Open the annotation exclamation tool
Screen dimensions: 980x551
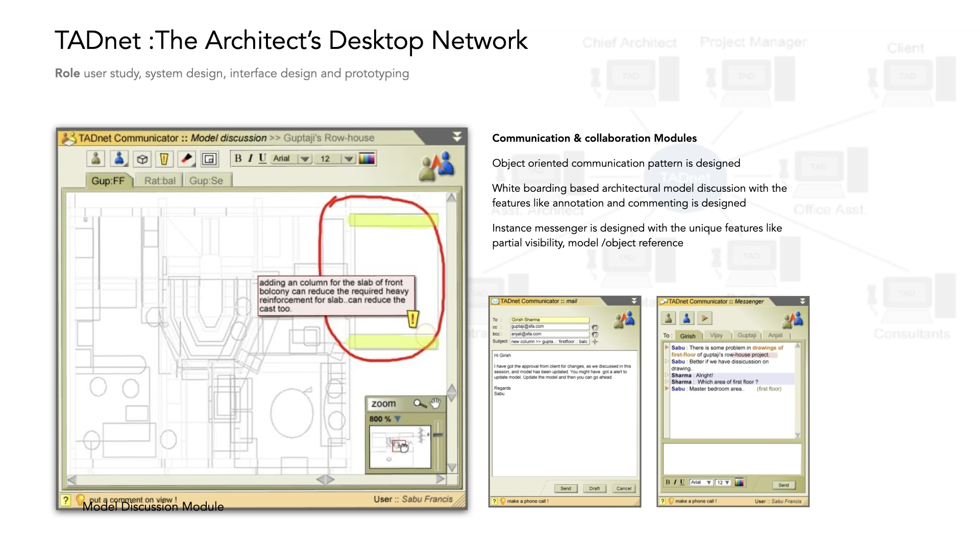pos(164,159)
